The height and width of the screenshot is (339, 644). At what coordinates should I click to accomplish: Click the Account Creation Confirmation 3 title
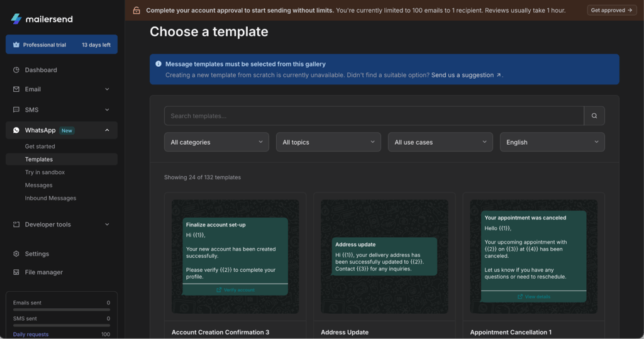click(x=221, y=332)
